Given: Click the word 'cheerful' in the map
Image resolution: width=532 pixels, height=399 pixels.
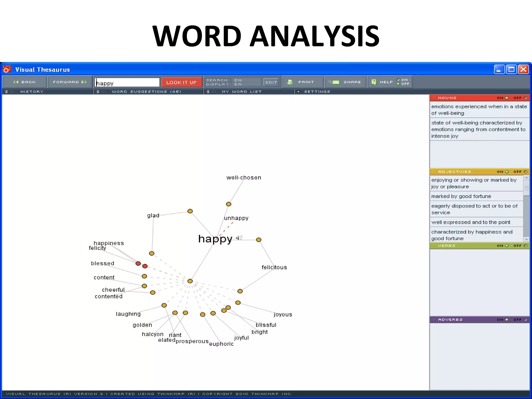Looking at the screenshot, I should [113, 290].
